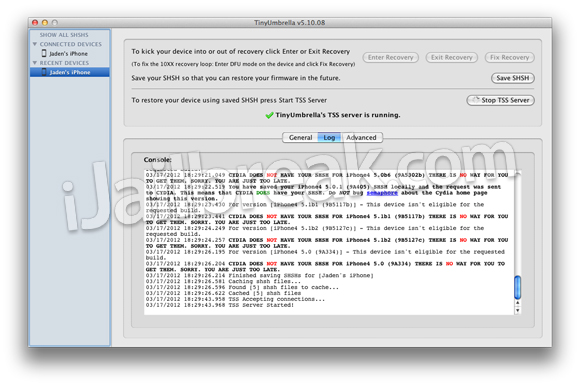This screenshot has height=386, width=580.
Task: Open the semaphore link in console
Action: click(x=382, y=193)
